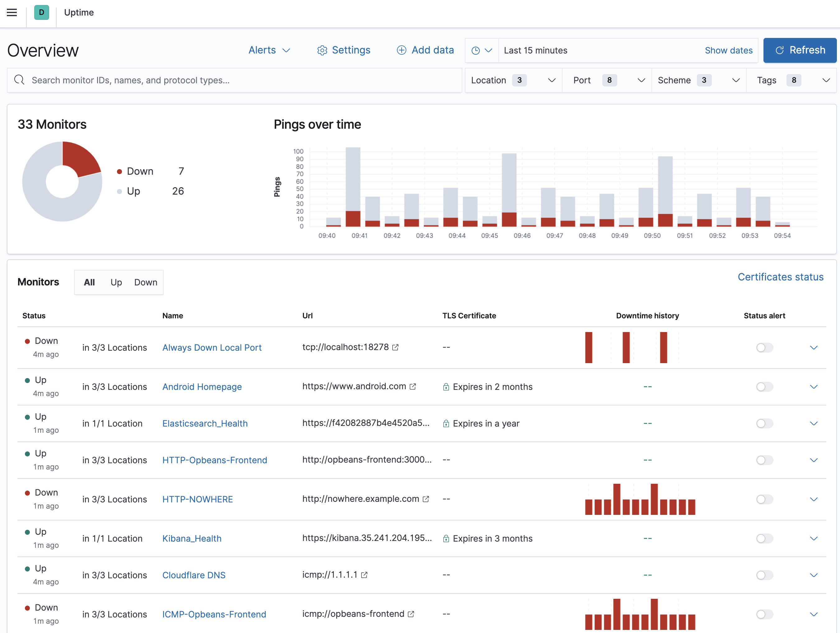Open Certificates status link
Screen dimensions: 840x633
point(780,277)
